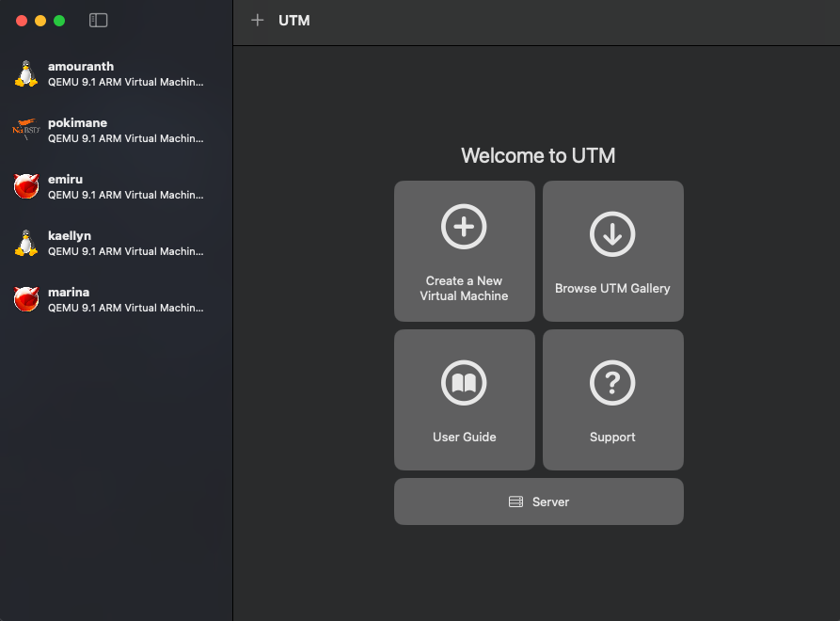Toggle the sidebar visibility button
Viewport: 840px width, 621px height.
click(98, 20)
